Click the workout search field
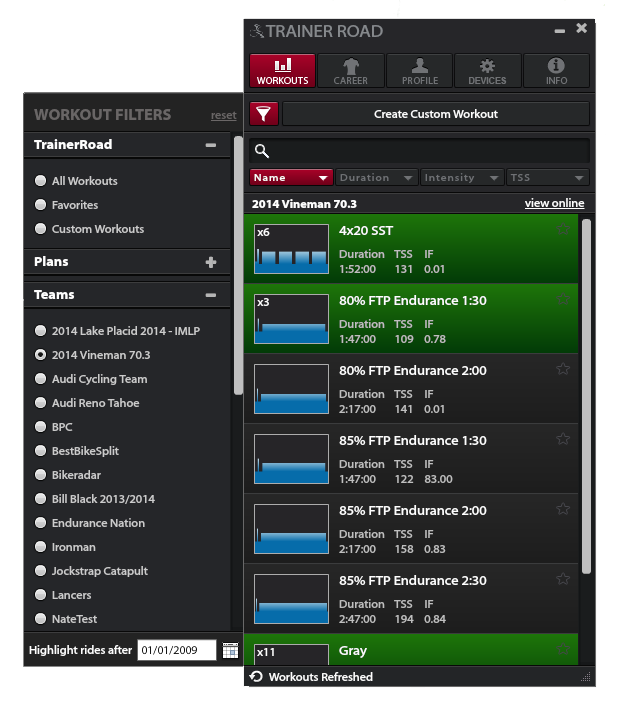The width and height of the screenshot is (621, 704). (x=419, y=151)
